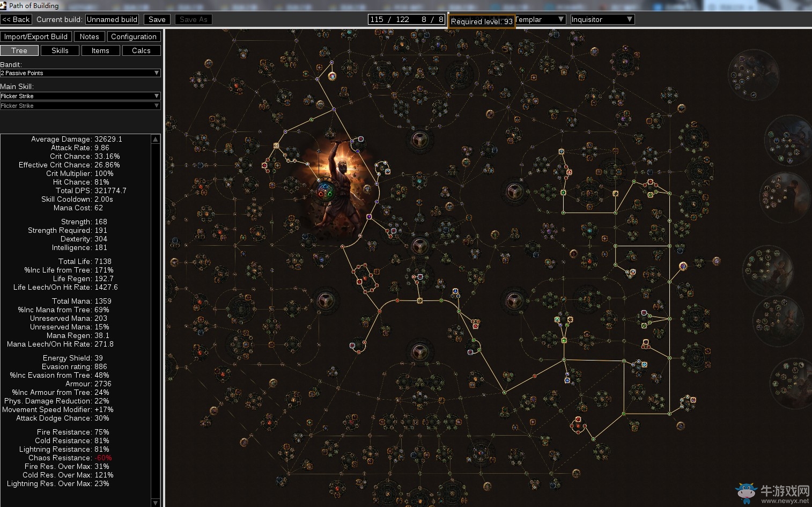This screenshot has height=507, width=812.
Task: Click the stats panel scroll-up arrow
Action: (156, 139)
